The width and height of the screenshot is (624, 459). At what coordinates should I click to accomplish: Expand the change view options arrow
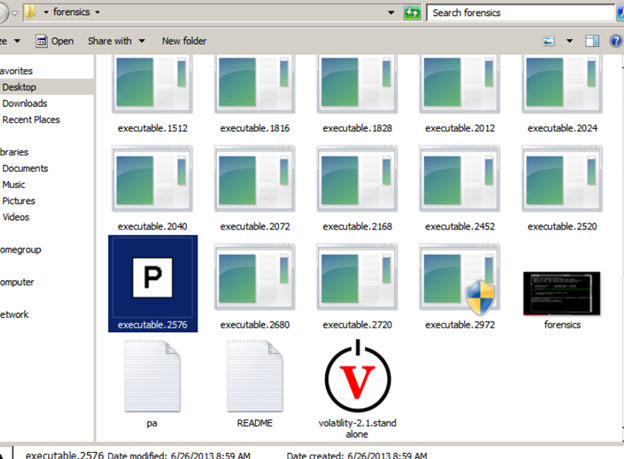click(x=569, y=41)
